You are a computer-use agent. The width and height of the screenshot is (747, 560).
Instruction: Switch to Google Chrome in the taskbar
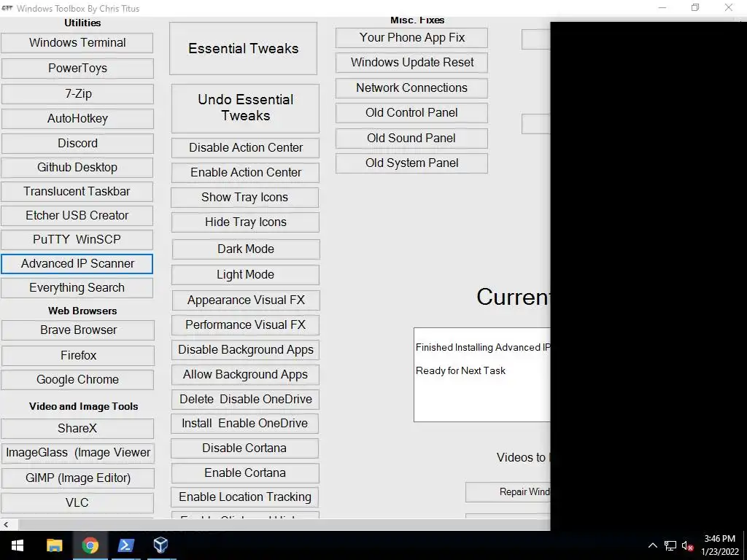point(90,545)
